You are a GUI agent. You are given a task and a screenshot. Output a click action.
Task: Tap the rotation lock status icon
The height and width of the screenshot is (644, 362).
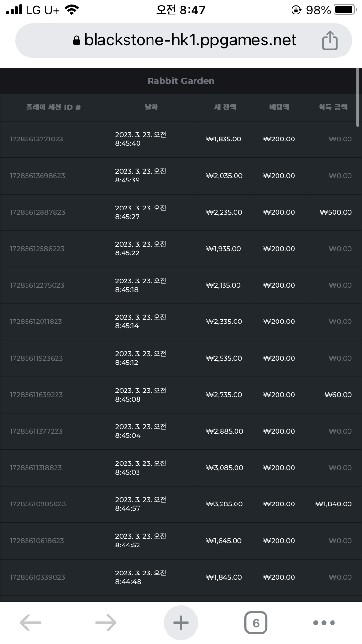(296, 10)
